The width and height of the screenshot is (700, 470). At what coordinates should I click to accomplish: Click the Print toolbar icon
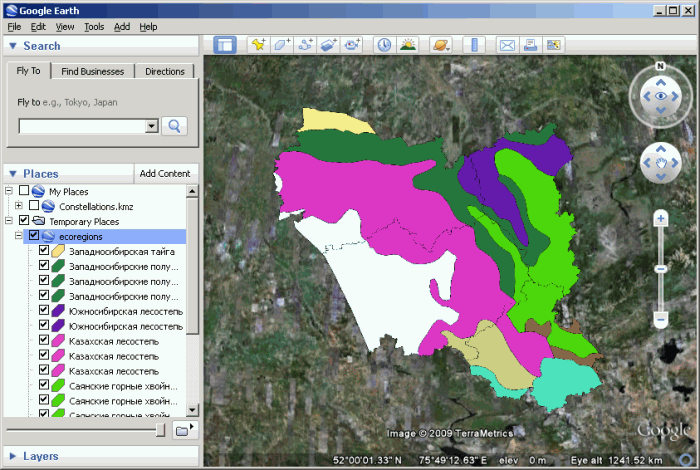coord(531,45)
